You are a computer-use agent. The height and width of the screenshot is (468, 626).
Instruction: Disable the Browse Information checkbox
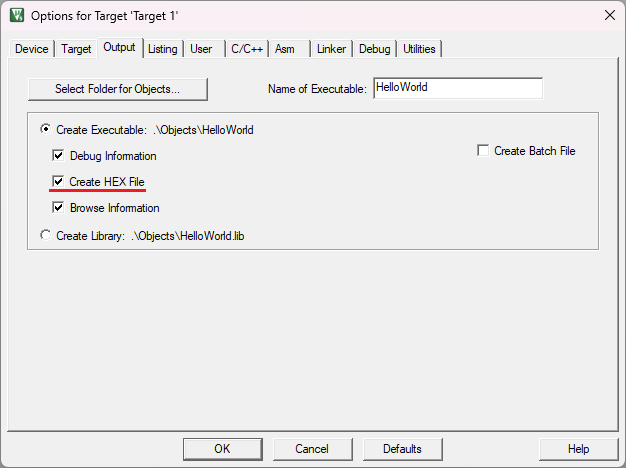coord(58,208)
